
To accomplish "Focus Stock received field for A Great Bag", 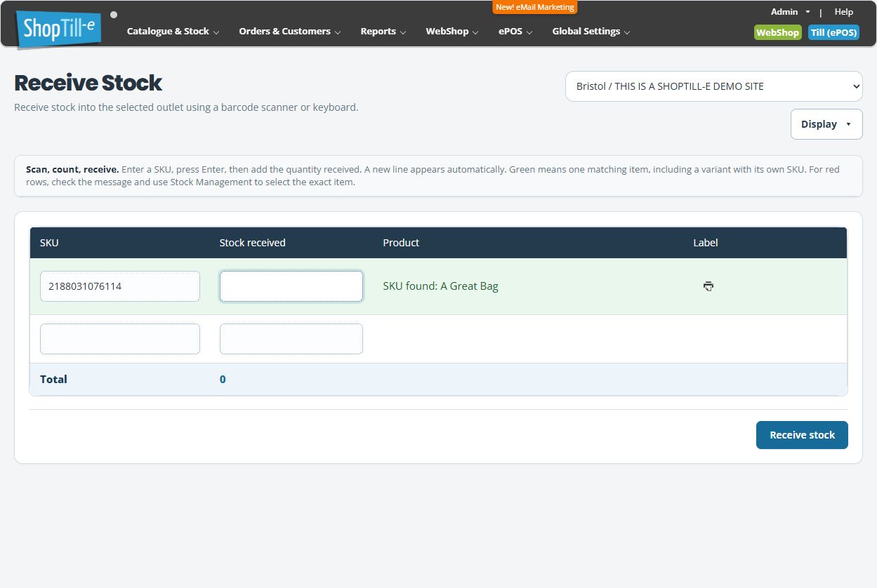I will 291,286.
